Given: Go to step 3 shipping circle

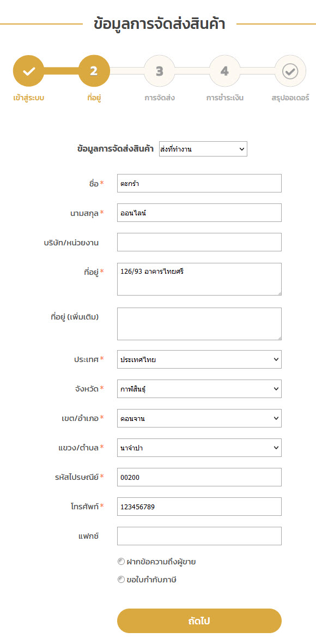Looking at the screenshot, I should coord(160,71).
